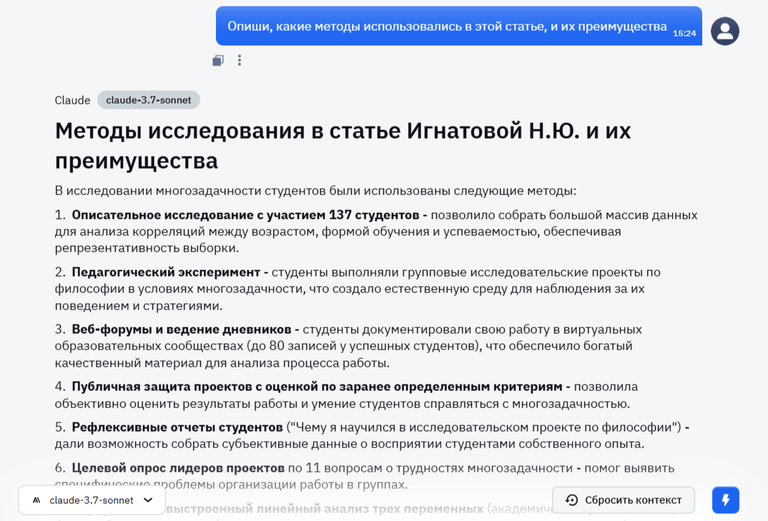This screenshot has width=768, height=521.
Task: Click the blue lightning bolt button
Action: tap(725, 500)
